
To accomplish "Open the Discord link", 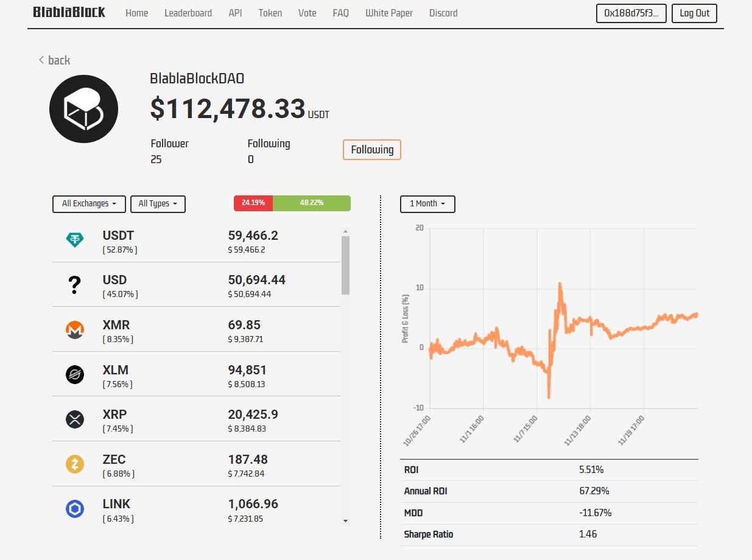I will coord(443,13).
